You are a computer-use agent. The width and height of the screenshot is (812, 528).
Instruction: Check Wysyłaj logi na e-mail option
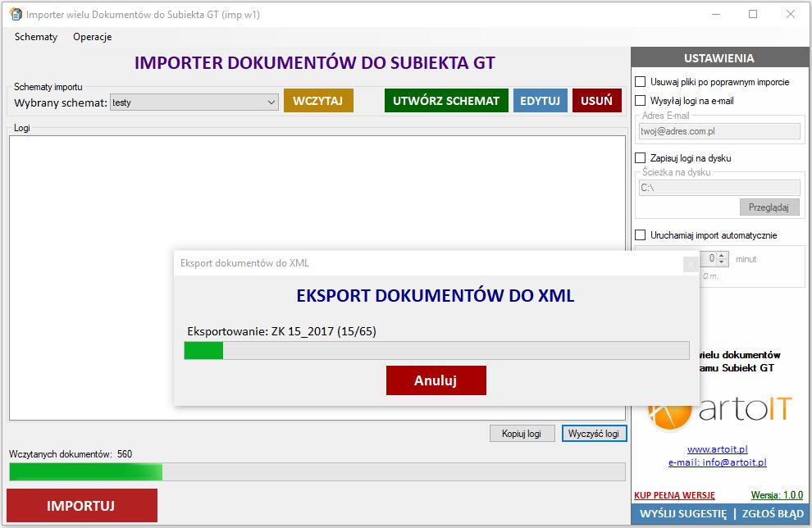641,101
